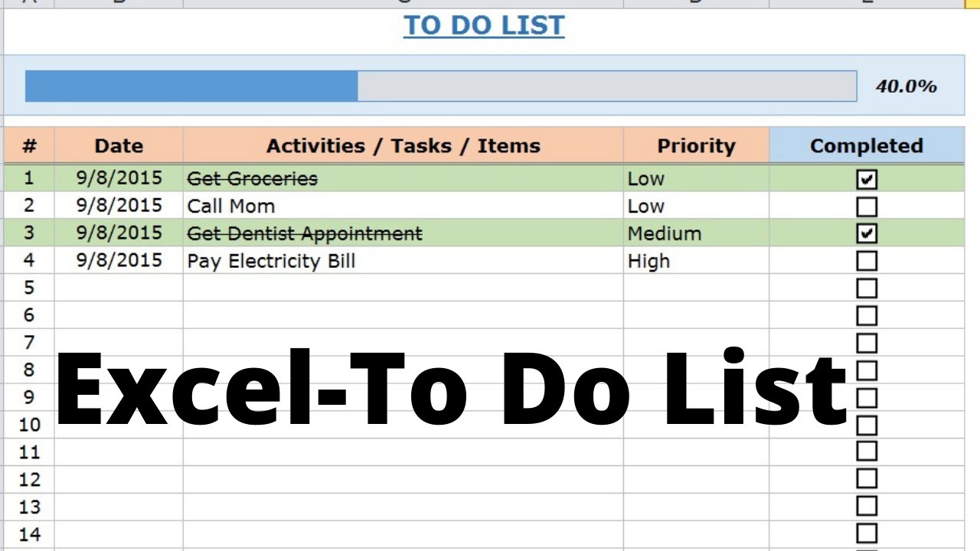Screen dimensions: 980x551
Task: Select the Date column header
Action: [119, 145]
